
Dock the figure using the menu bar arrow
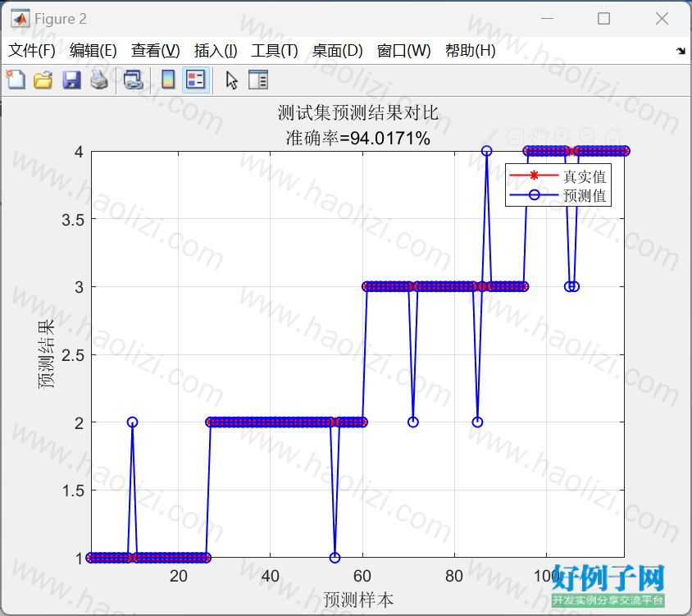681,51
